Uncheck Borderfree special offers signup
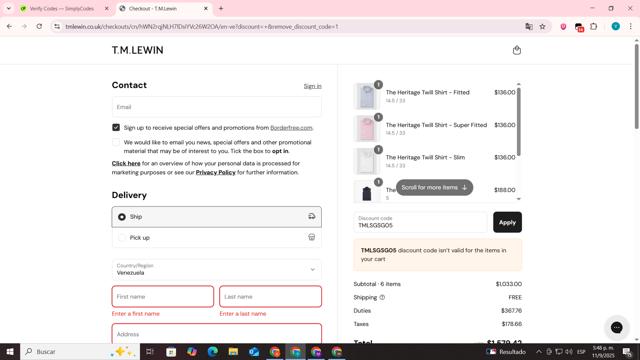640x360 pixels. click(x=116, y=127)
